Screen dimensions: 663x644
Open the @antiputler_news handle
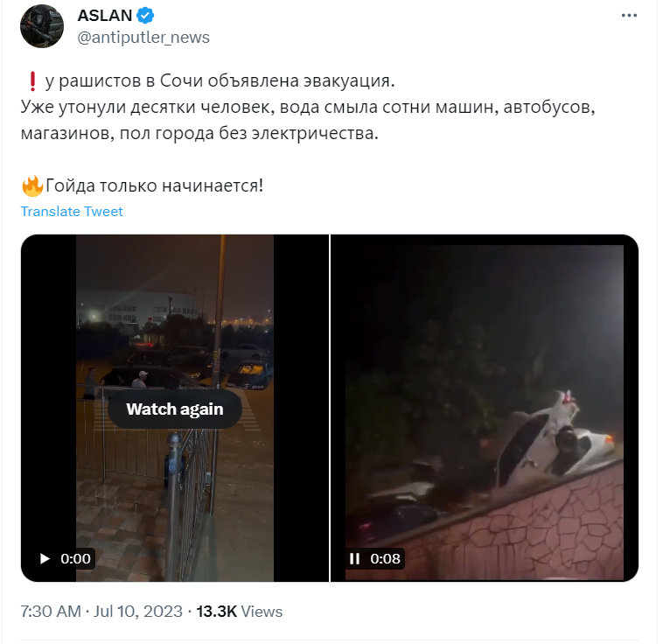tap(143, 38)
